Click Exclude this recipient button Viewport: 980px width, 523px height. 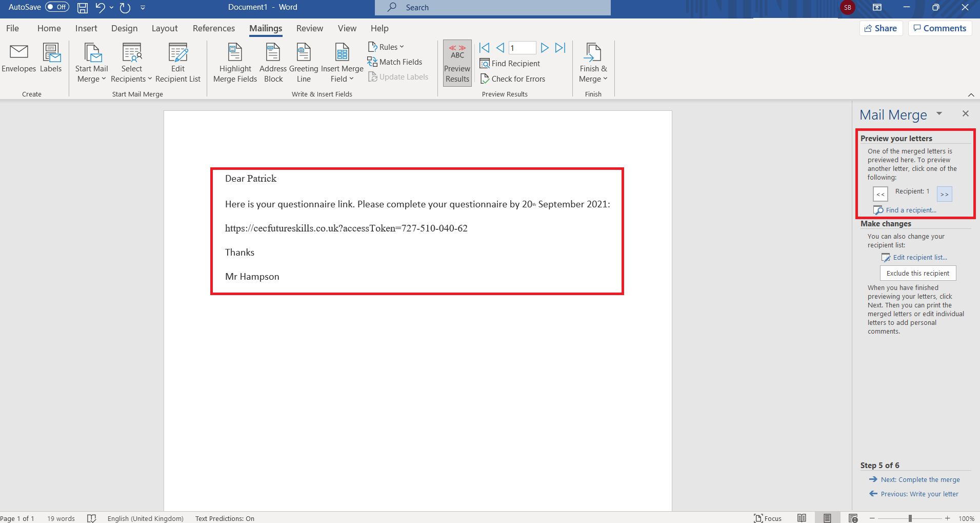coord(918,274)
